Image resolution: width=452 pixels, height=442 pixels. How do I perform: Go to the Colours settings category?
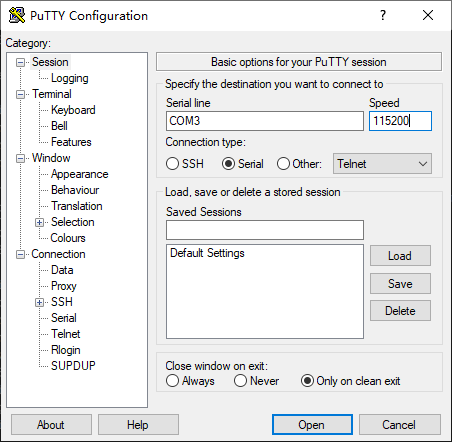[68, 238]
